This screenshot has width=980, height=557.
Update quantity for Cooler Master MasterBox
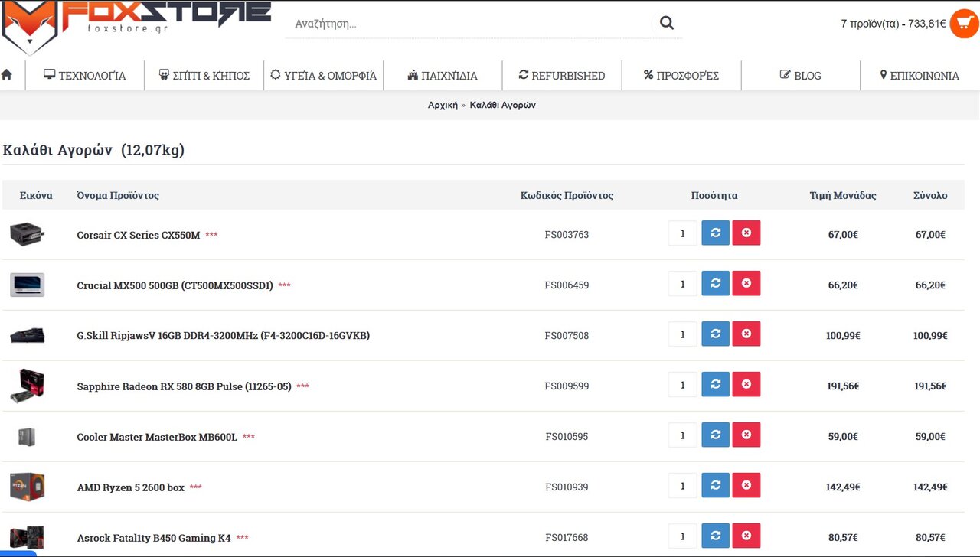[x=715, y=435]
